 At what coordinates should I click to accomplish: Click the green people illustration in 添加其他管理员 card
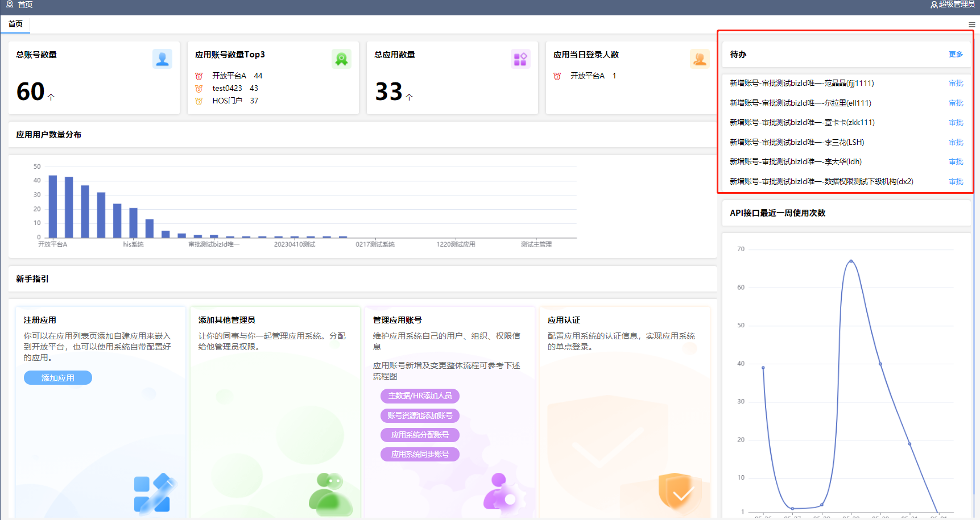330,494
